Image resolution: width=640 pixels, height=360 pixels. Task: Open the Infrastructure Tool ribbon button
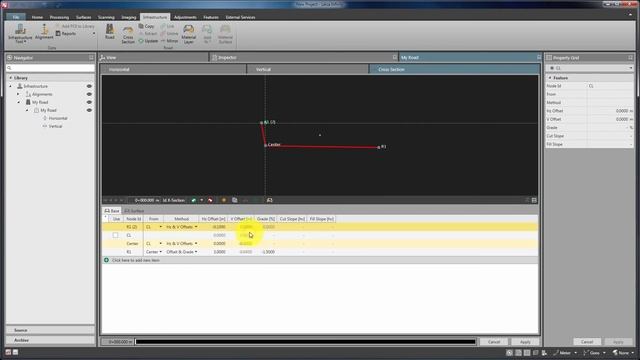20,33
